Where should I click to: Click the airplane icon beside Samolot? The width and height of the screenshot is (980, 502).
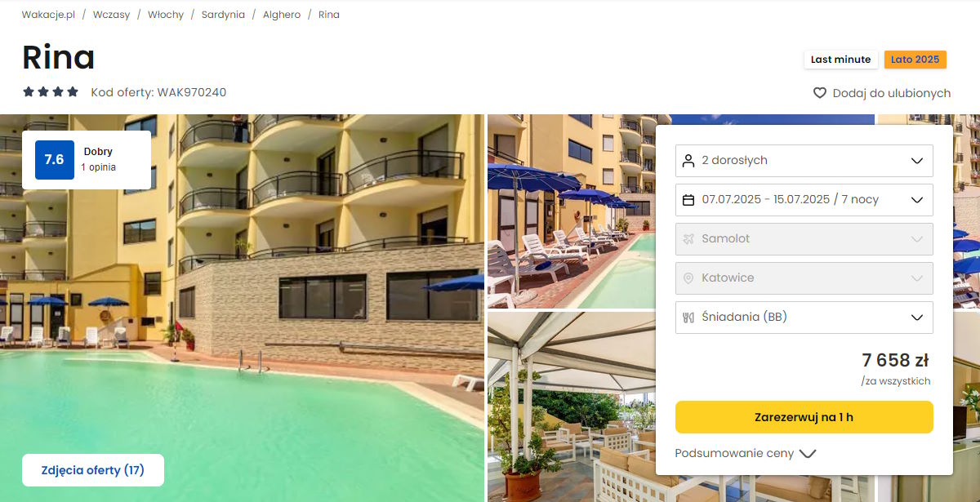(688, 238)
